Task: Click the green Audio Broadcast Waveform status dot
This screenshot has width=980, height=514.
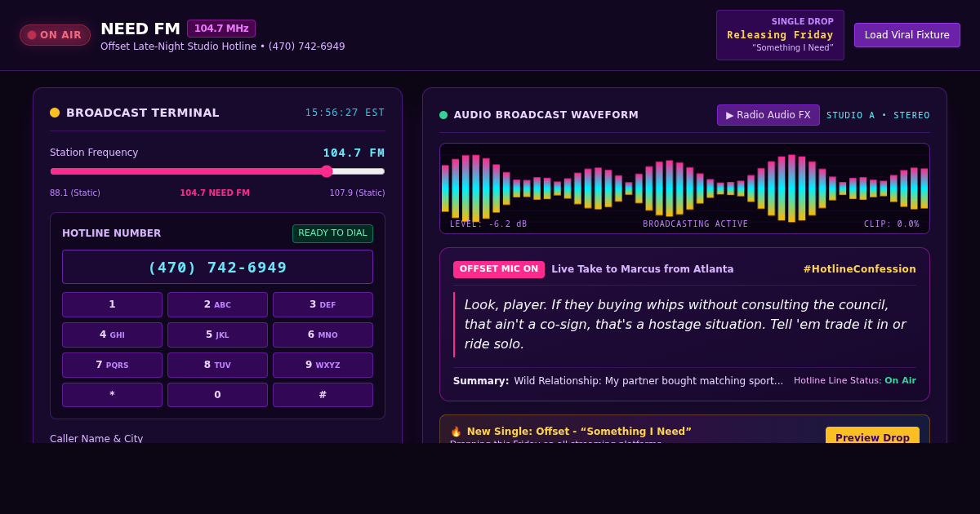Action: pyautogui.click(x=443, y=115)
